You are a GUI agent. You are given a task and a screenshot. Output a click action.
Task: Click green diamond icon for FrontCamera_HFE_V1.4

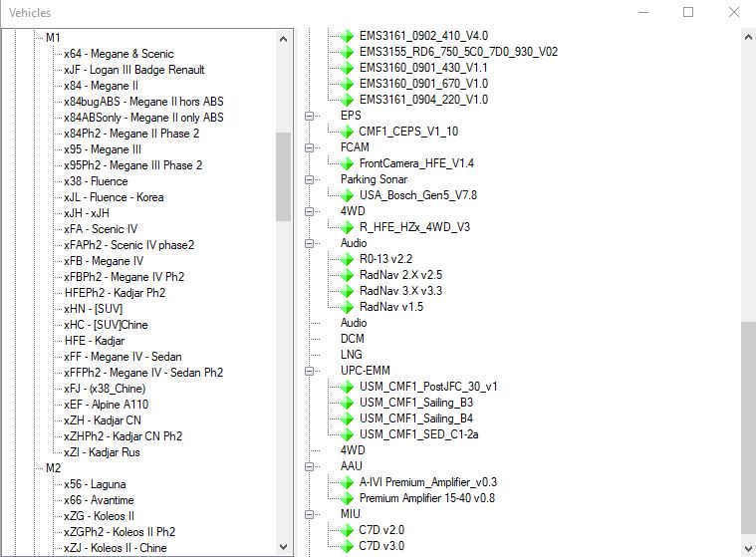347,163
